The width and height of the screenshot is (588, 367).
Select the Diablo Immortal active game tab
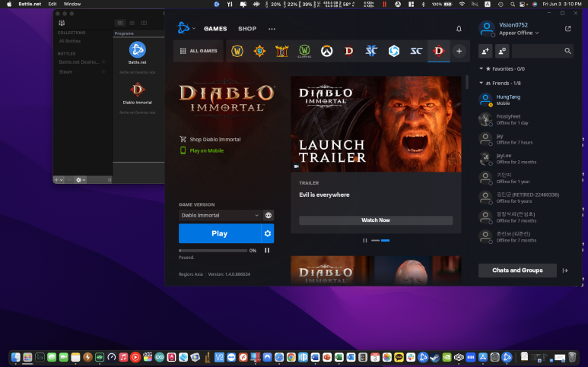point(439,51)
